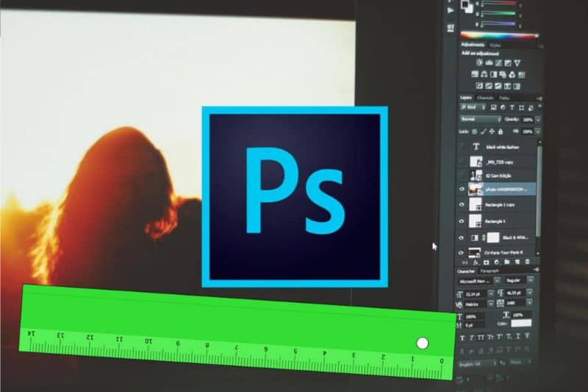Open the font family dropdown arrow

(x=498, y=280)
